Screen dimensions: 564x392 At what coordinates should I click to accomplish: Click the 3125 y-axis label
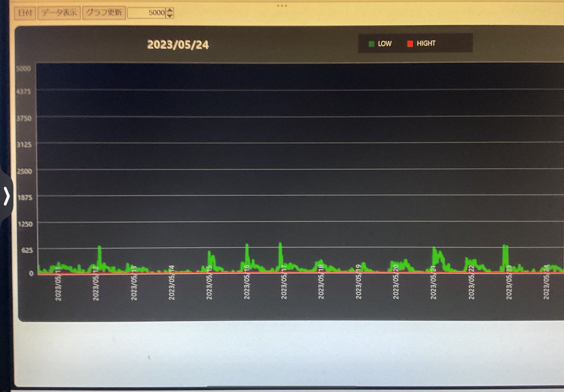(x=23, y=144)
